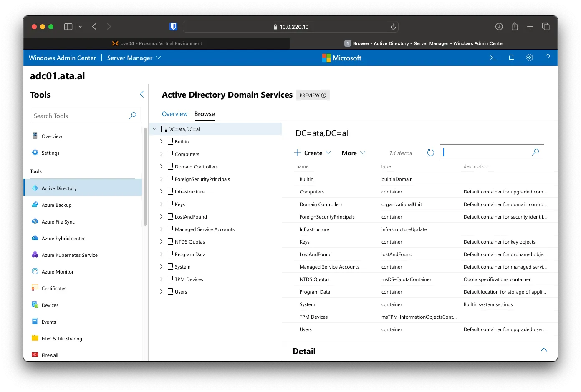The height and width of the screenshot is (392, 581).
Task: Open new Safari tab with plus icon
Action: 530,27
